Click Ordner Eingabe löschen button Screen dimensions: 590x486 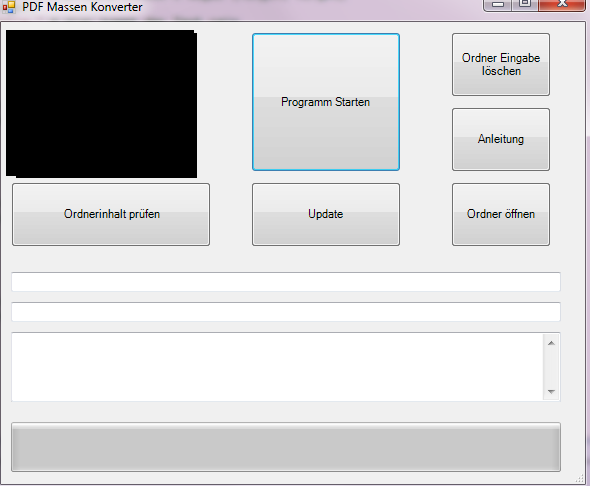pyautogui.click(x=501, y=64)
